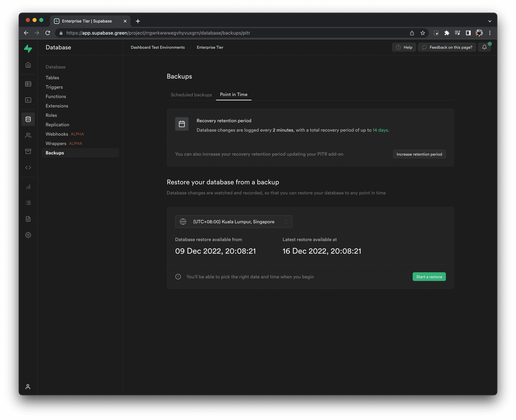
Task: Click the notifications bell icon
Action: point(484,47)
